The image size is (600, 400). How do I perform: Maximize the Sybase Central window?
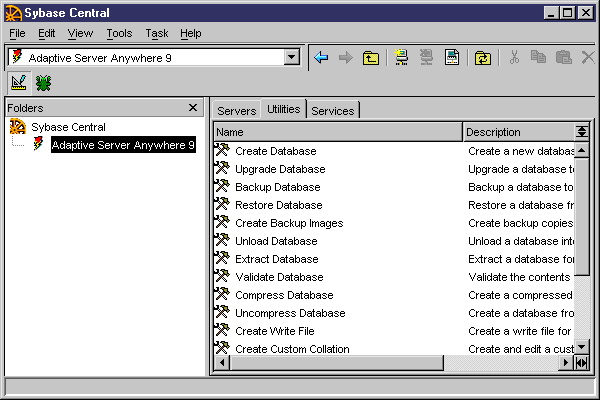click(x=567, y=13)
